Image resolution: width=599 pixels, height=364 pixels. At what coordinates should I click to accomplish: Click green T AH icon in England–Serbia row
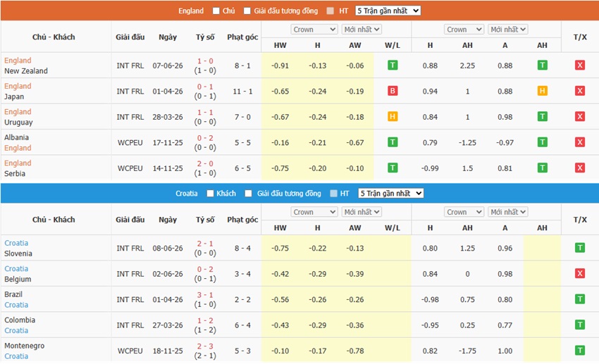coord(542,168)
